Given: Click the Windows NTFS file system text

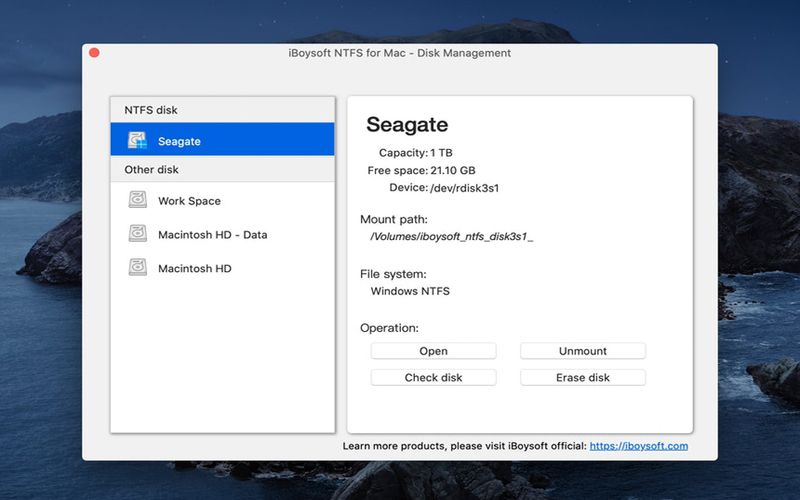Looking at the screenshot, I should coord(410,291).
